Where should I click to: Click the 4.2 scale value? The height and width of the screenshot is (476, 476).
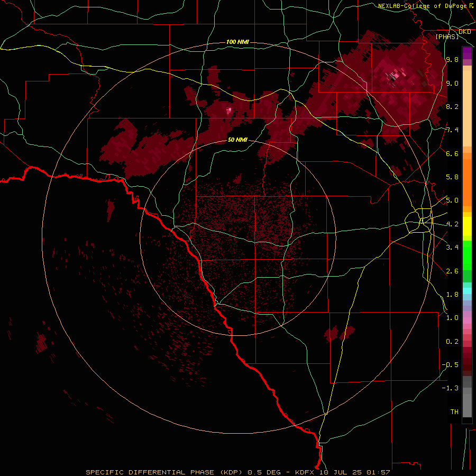coord(452,224)
